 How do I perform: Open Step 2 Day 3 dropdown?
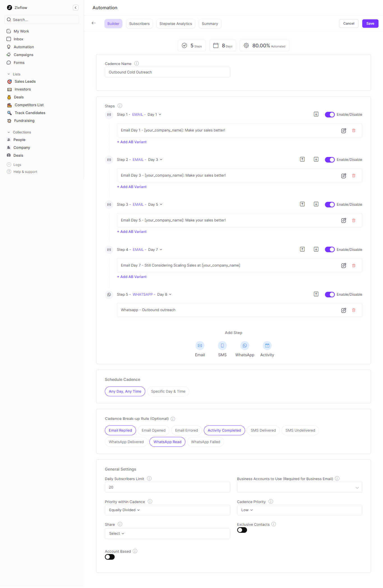tap(155, 159)
